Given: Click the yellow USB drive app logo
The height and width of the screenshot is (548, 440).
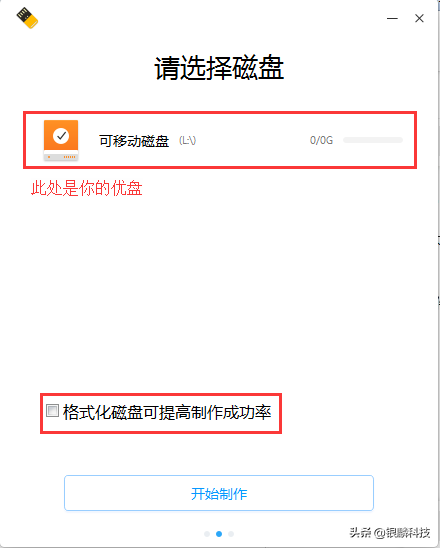Looking at the screenshot, I should click(27, 18).
